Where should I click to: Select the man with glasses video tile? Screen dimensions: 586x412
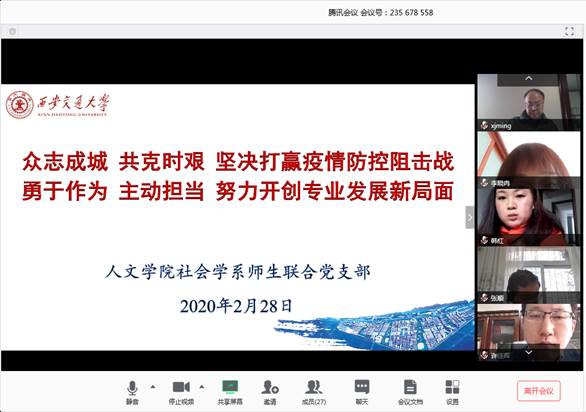tap(528, 332)
